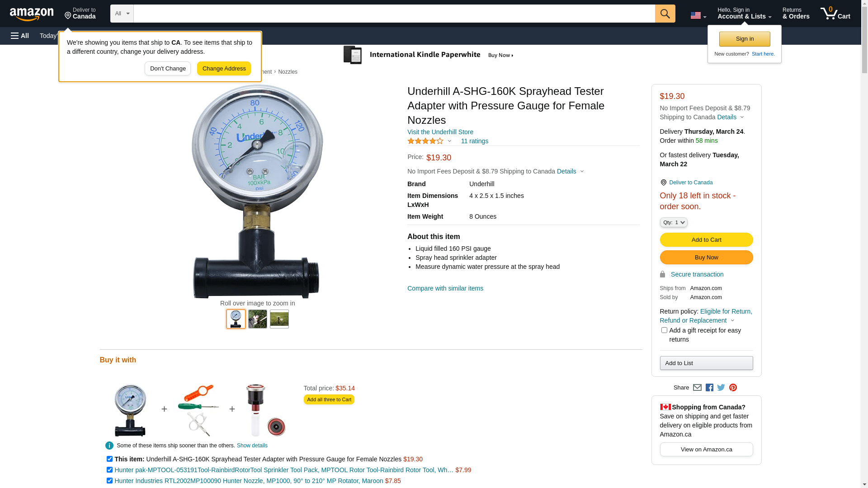Expand the search category All dropdown
Viewport: 868px width, 488px height.
tap(122, 14)
